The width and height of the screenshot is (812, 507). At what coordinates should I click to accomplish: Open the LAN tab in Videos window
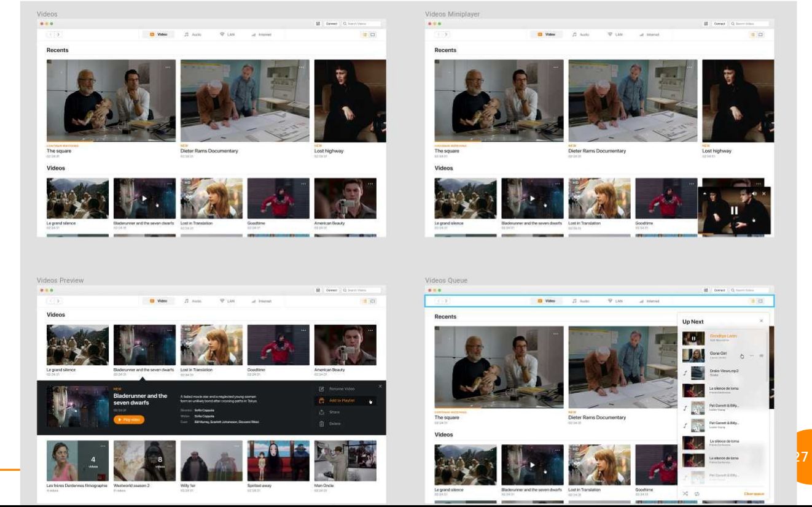tap(227, 34)
